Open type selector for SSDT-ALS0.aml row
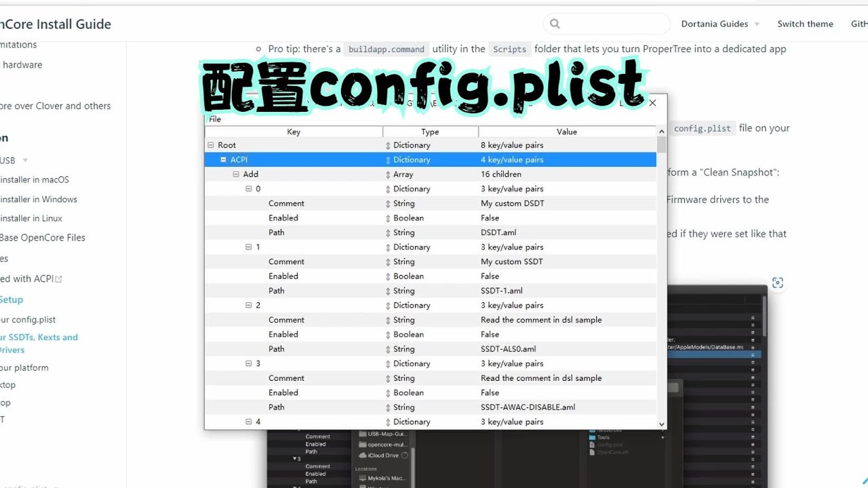The width and height of the screenshot is (868, 488). [x=389, y=349]
